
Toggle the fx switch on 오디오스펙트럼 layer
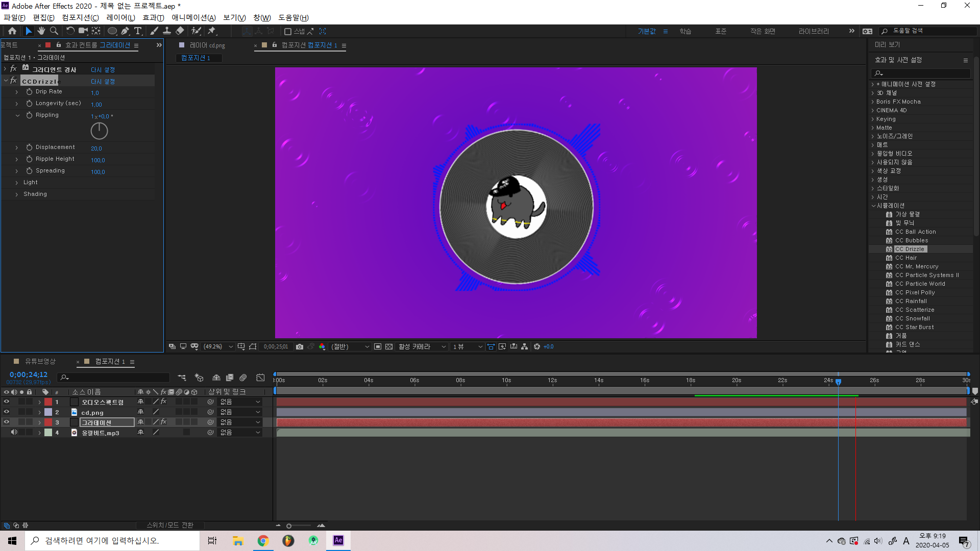164,402
